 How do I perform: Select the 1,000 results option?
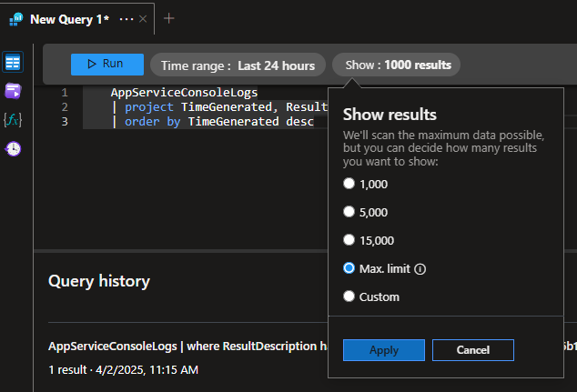pos(349,183)
